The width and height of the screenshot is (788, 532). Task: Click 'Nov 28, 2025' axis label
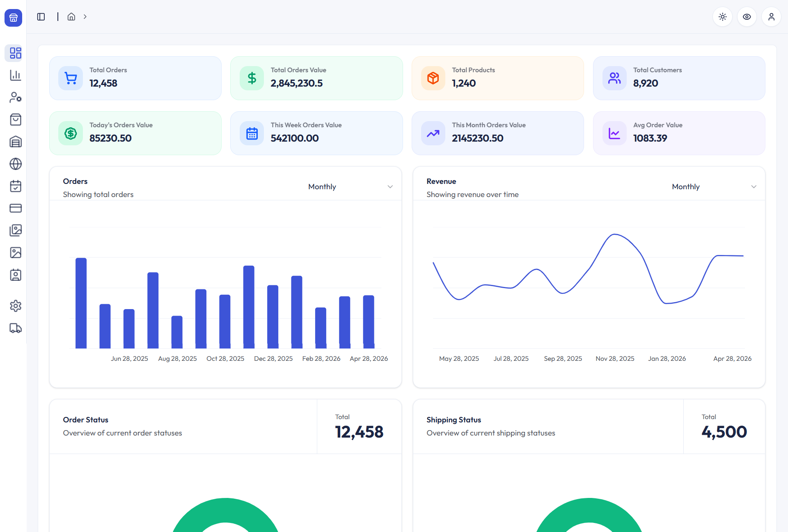(615, 359)
